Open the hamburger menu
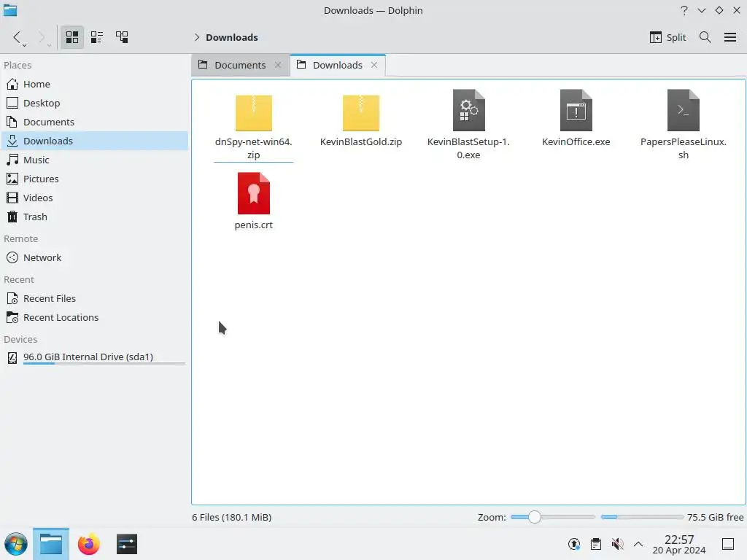The width and height of the screenshot is (747, 560). click(729, 37)
